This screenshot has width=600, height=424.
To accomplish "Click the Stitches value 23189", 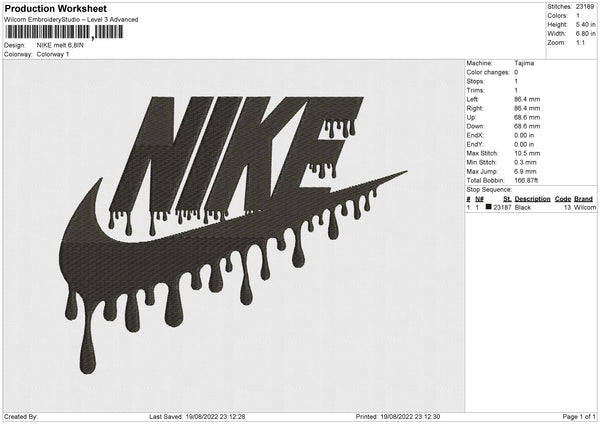I will (585, 7).
